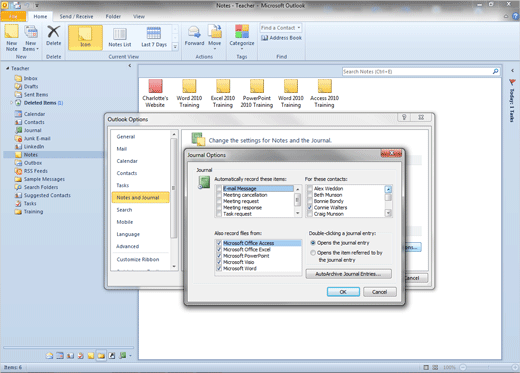Screen dimensions: 520x373
Task: Open the Excel 2010 Training note
Action: 223,93
